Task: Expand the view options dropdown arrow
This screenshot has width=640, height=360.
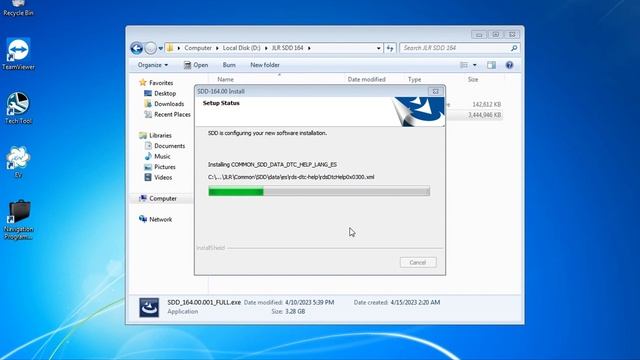Action: point(475,65)
